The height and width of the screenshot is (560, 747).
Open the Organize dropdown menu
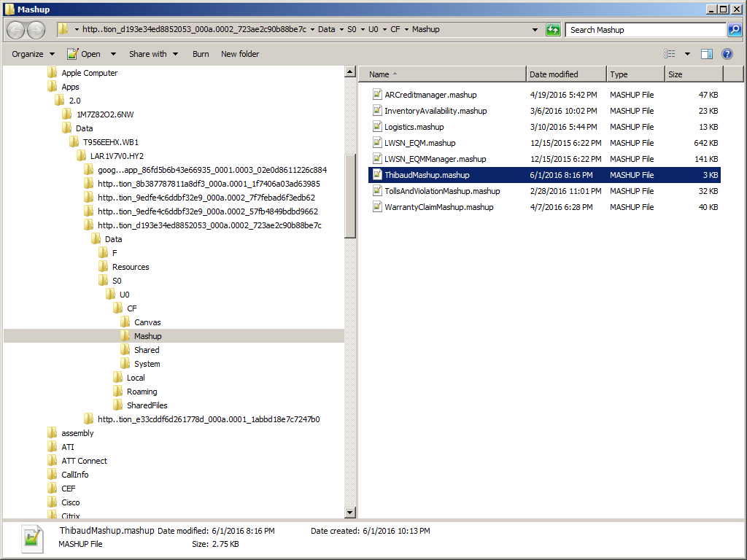click(x=33, y=54)
